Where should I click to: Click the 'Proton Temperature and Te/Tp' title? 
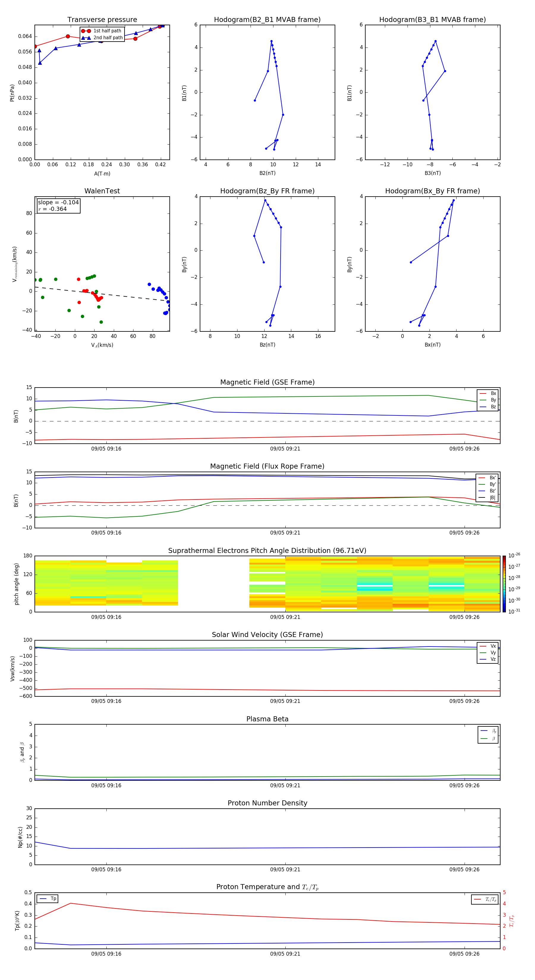pyautogui.click(x=267, y=887)
